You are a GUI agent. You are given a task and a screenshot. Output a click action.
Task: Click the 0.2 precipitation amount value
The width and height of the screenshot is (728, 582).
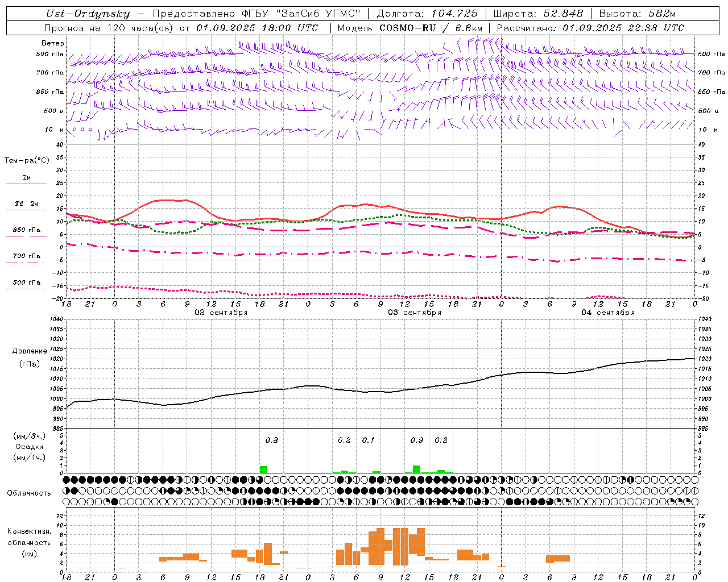[x=344, y=440]
